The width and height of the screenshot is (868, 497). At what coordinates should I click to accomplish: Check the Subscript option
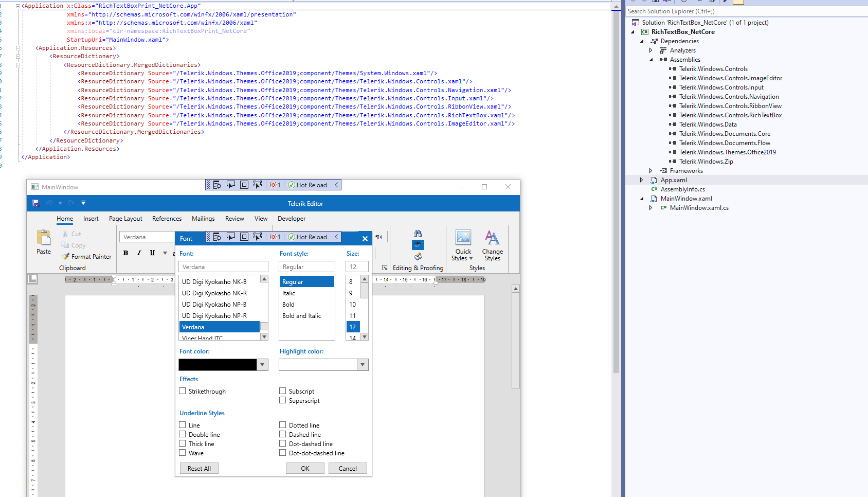pos(282,391)
